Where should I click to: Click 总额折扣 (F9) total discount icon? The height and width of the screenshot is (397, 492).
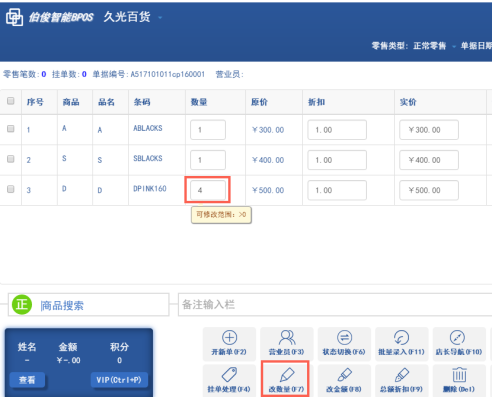click(402, 380)
